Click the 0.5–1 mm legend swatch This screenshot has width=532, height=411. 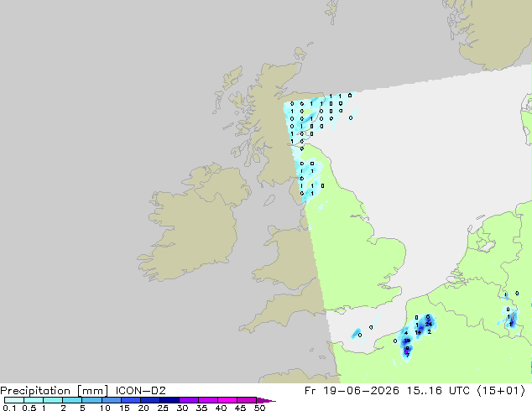coord(34,400)
